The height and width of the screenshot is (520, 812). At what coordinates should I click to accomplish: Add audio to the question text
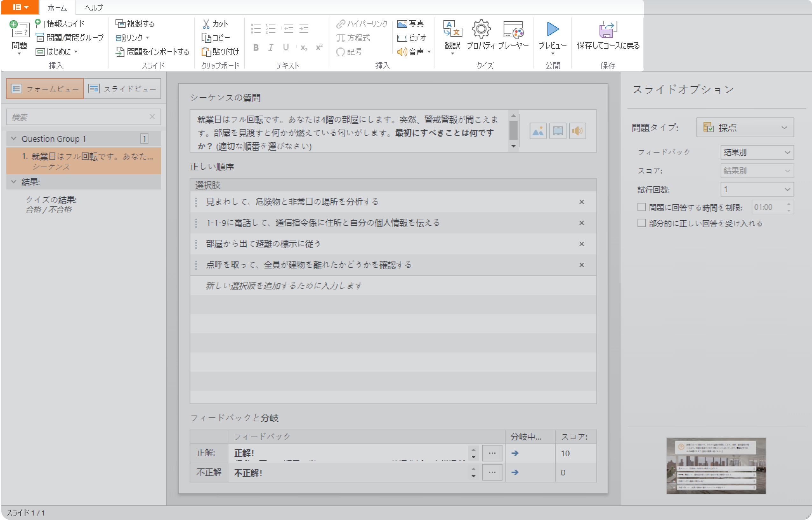(x=577, y=131)
